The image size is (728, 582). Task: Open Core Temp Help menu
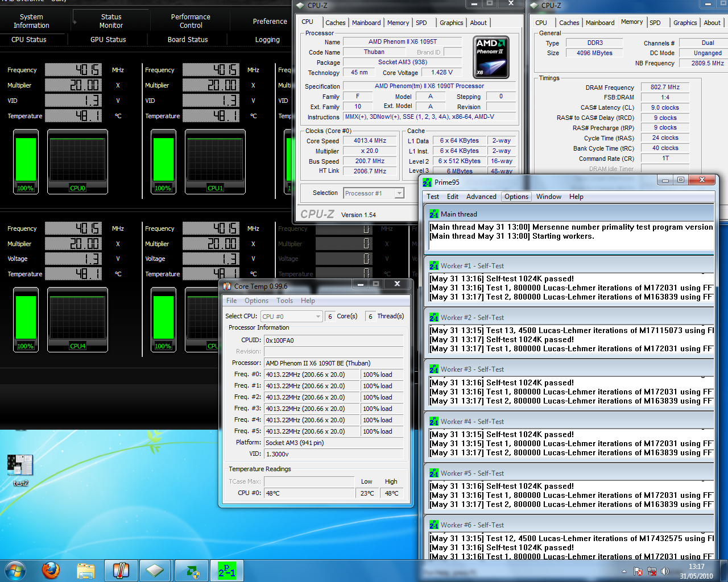pyautogui.click(x=308, y=301)
